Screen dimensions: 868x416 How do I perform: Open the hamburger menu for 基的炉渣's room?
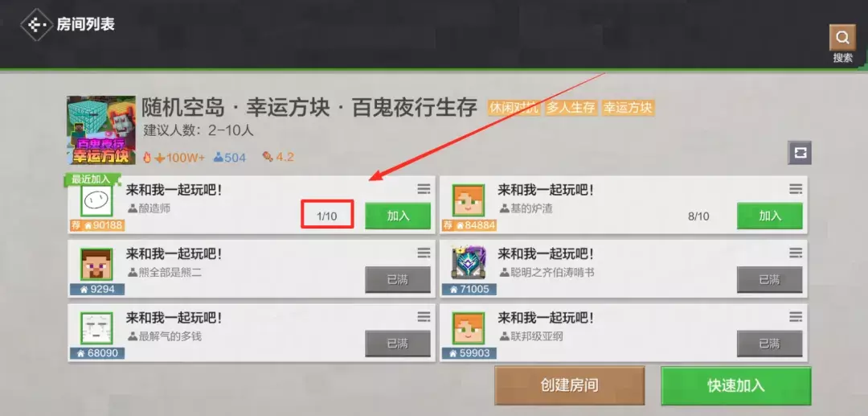(x=796, y=189)
